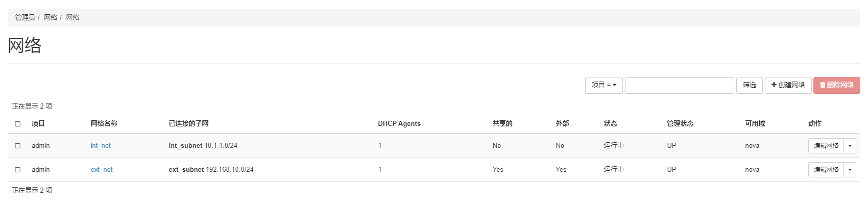Click the 网络名称 column header

(x=104, y=123)
